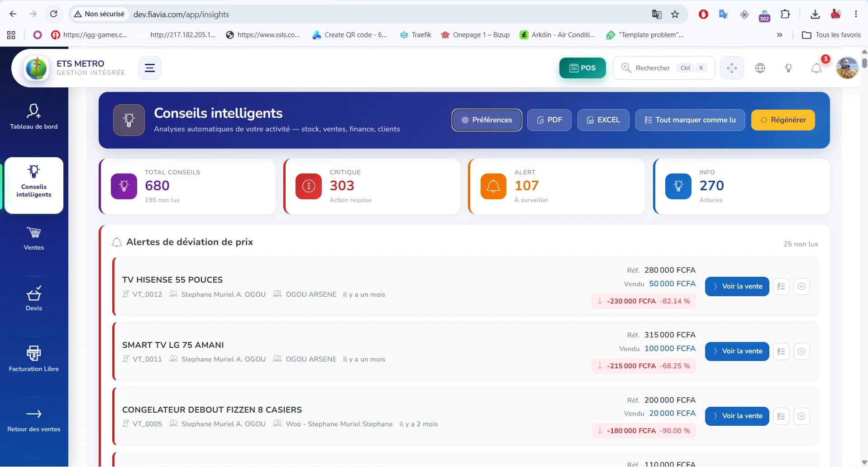This screenshot has height=467, width=868.
Task: Click the Rechercher search field
Action: tap(663, 68)
